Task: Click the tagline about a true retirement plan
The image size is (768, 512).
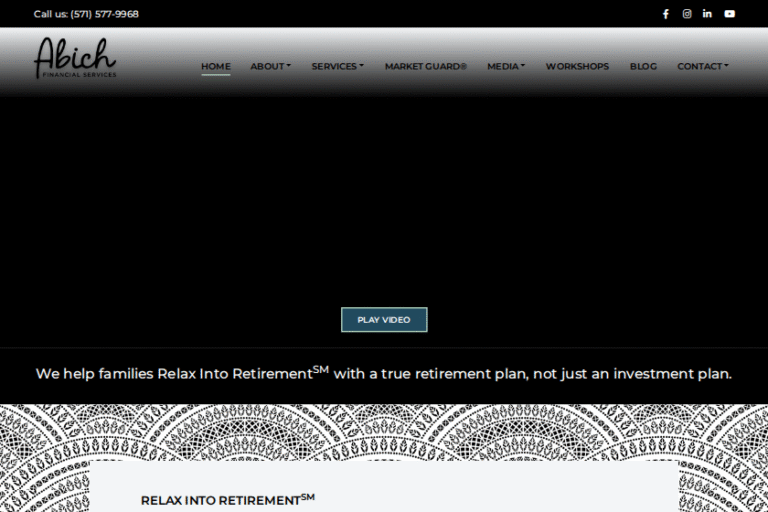Action: point(384,374)
